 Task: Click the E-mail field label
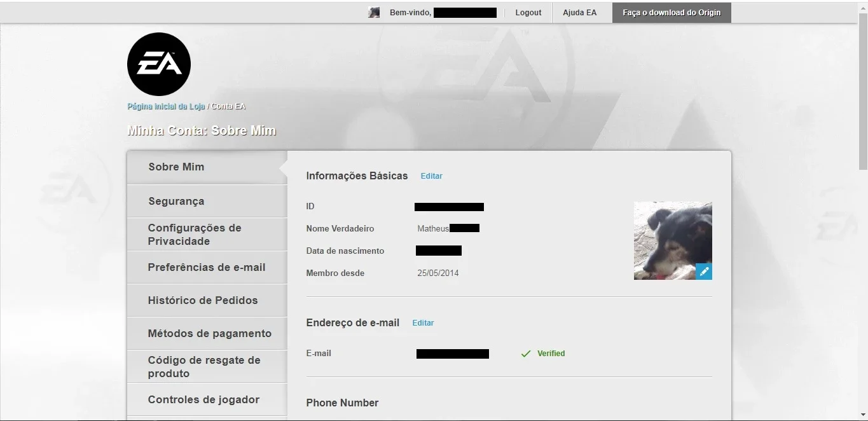[319, 354]
